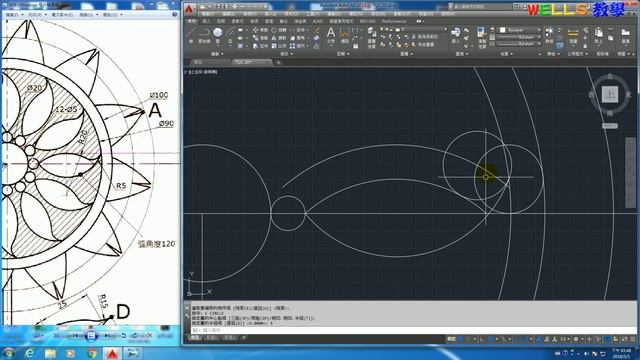Expand the Properties panel dropdown
The height and width of the screenshot is (360, 640).
click(507, 54)
